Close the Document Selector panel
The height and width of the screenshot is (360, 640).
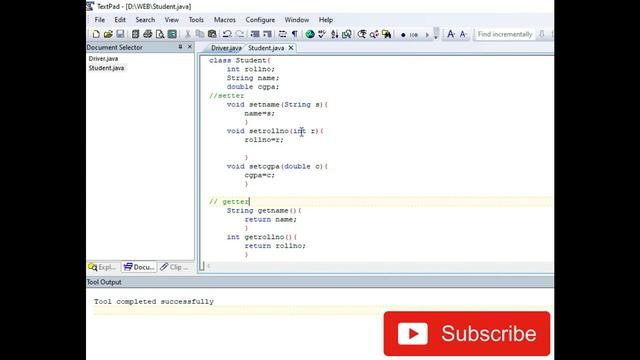click(x=189, y=47)
